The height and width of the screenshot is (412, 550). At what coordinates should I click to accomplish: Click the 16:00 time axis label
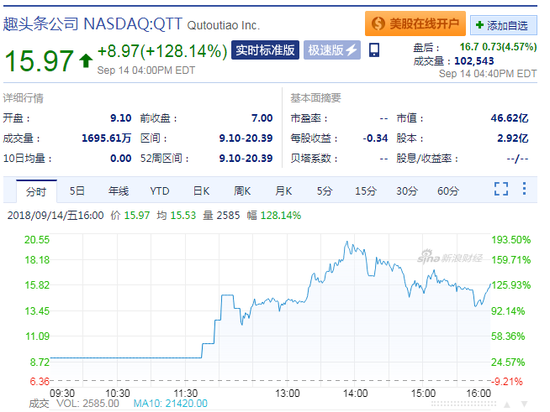tap(479, 393)
